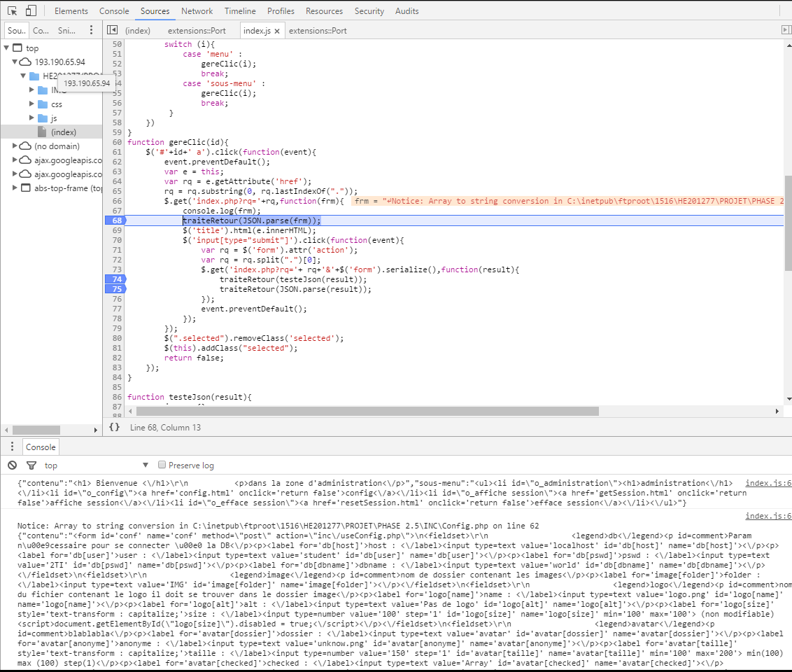This screenshot has width=792, height=672.
Task: Select the Console drawer tab
Action: tap(41, 447)
